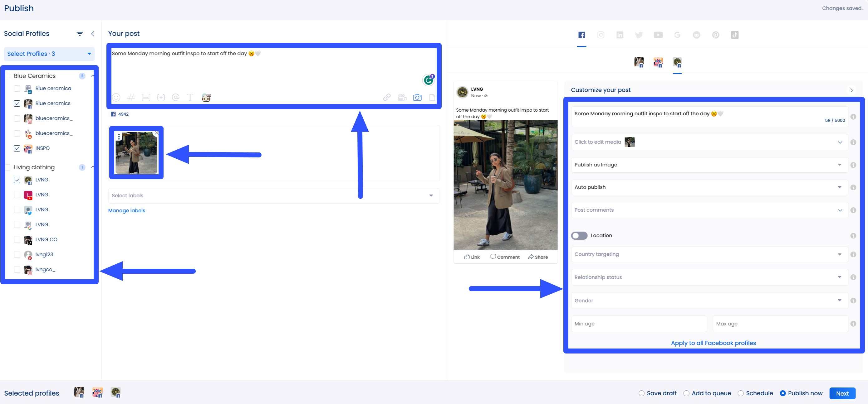Click the camera icon to add photo
The width and height of the screenshot is (868, 404).
pos(417,98)
